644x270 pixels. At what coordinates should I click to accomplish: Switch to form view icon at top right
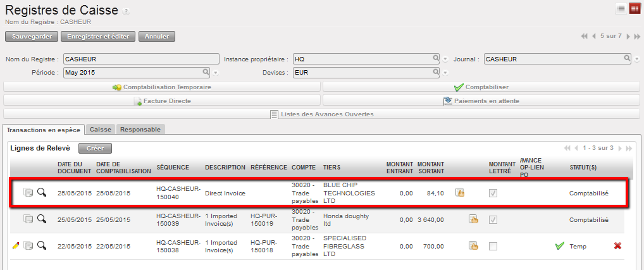(634, 8)
